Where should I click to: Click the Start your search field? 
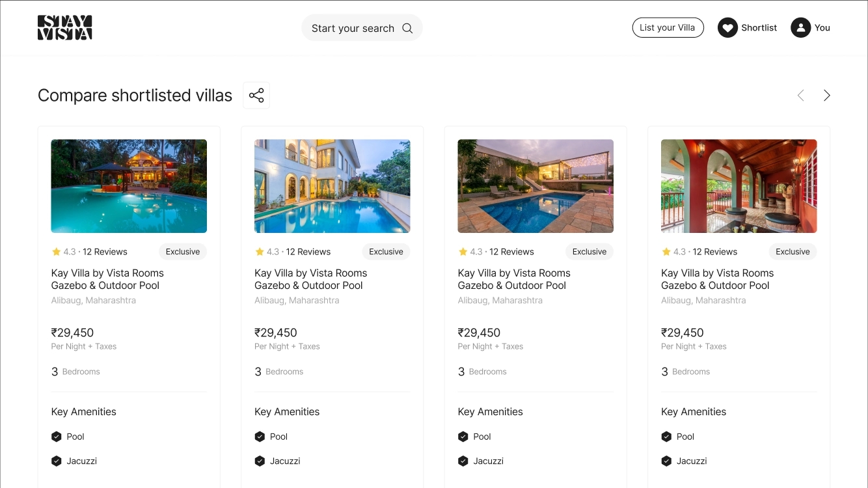(353, 29)
